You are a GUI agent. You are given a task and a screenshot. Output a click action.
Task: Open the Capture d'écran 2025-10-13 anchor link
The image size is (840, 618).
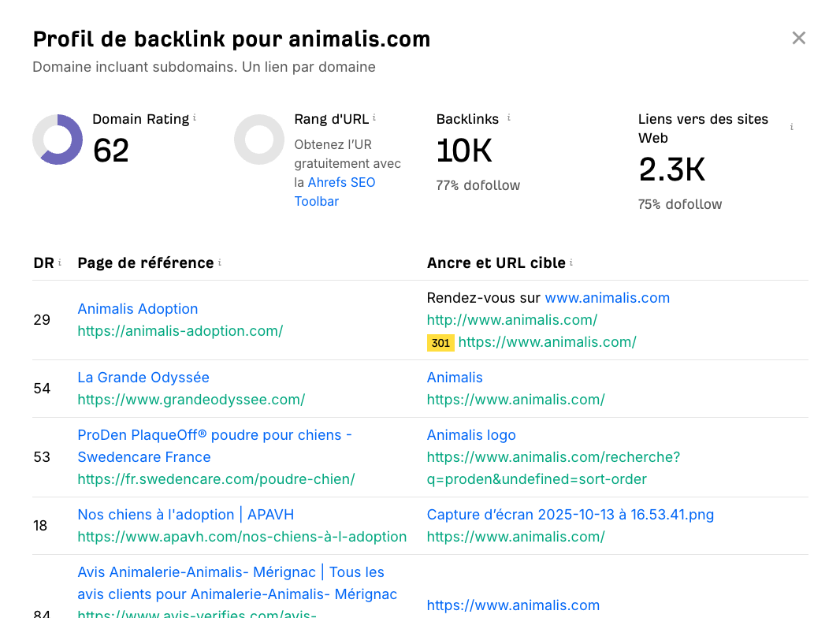(570, 515)
